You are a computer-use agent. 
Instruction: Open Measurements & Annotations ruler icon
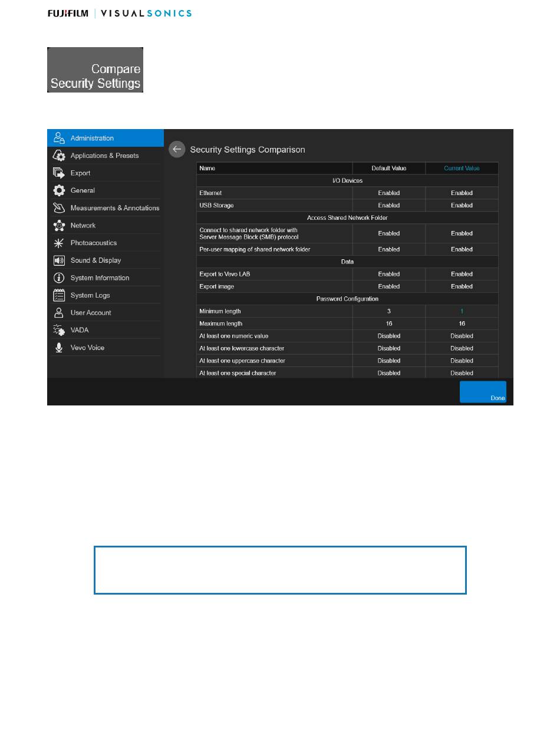pos(59,208)
